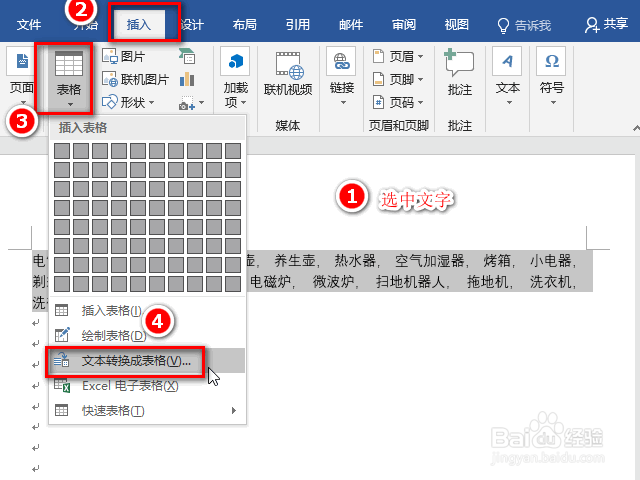The height and width of the screenshot is (480, 640).
Task: Click the 页脚 footer page icon
Action: (x=378, y=79)
